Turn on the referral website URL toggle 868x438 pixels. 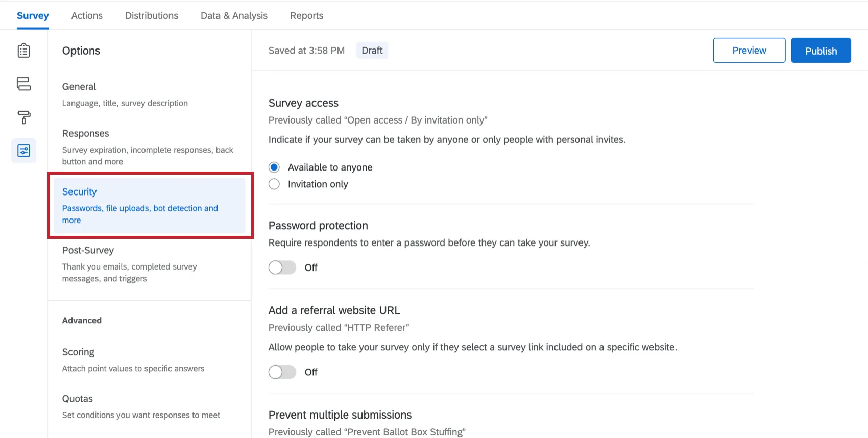coord(282,372)
